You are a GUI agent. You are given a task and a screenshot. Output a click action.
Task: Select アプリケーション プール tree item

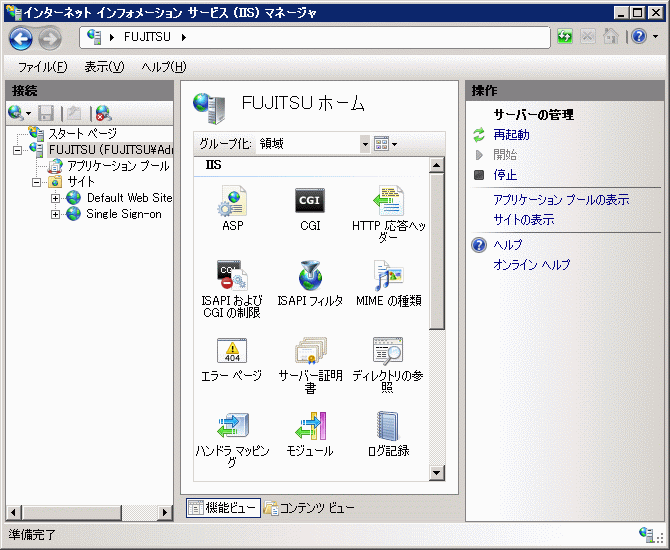[x=118, y=166]
